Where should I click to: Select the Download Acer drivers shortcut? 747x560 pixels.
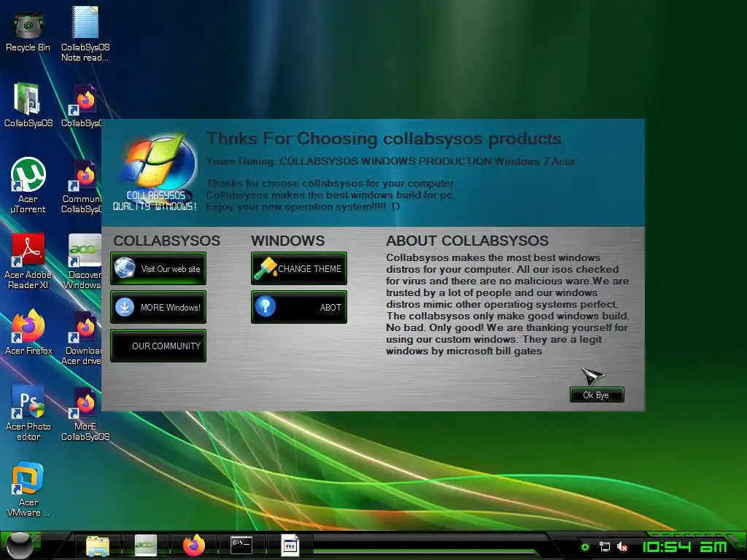[x=82, y=337]
